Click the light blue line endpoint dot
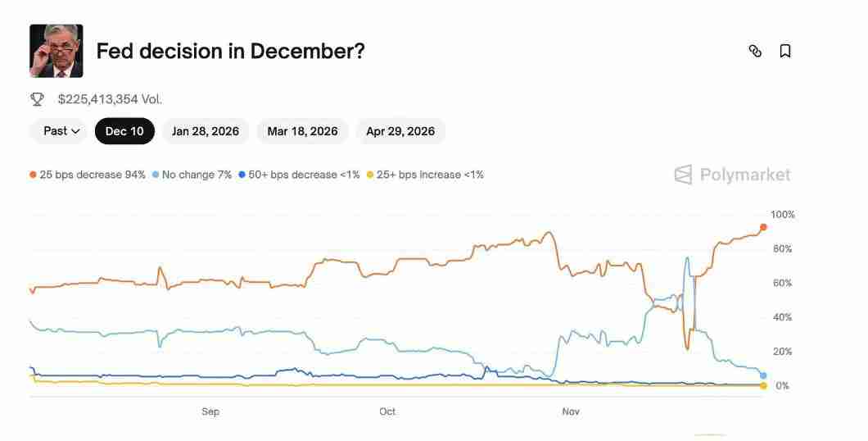Image resolution: width=868 pixels, height=441 pixels. tap(763, 375)
